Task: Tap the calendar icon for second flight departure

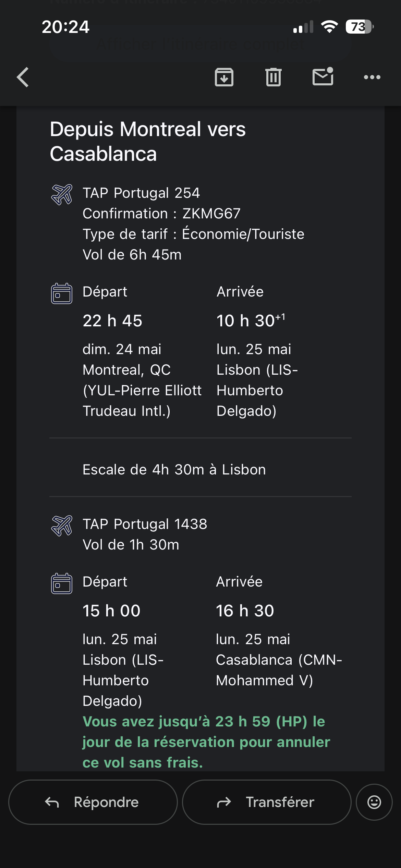Action: [x=62, y=583]
